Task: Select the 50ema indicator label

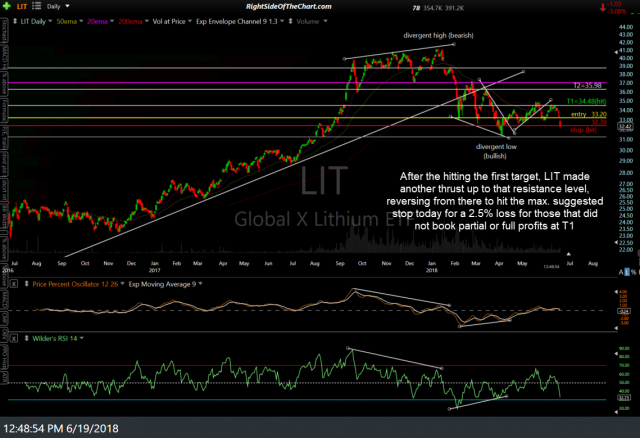Action: (x=66, y=20)
